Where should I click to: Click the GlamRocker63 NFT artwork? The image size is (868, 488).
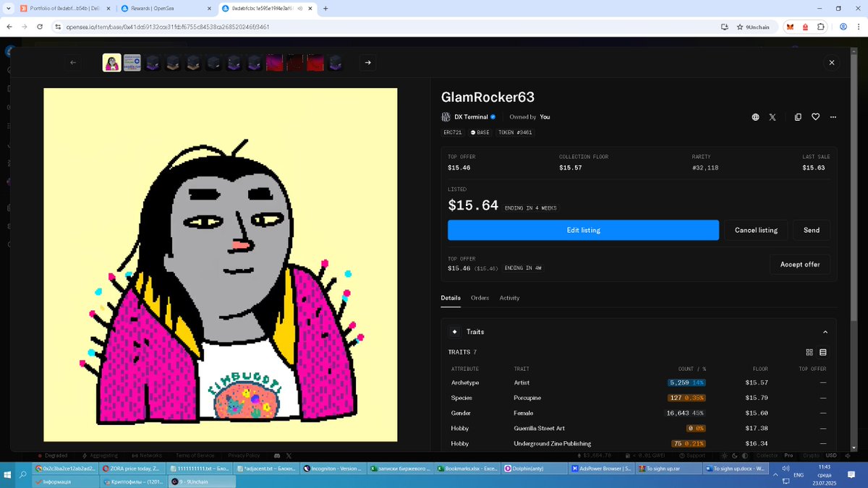(x=220, y=265)
